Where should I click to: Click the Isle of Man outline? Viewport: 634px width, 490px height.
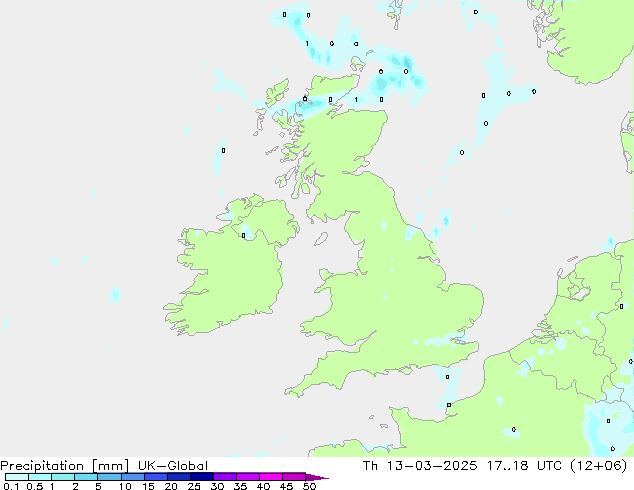(321, 239)
